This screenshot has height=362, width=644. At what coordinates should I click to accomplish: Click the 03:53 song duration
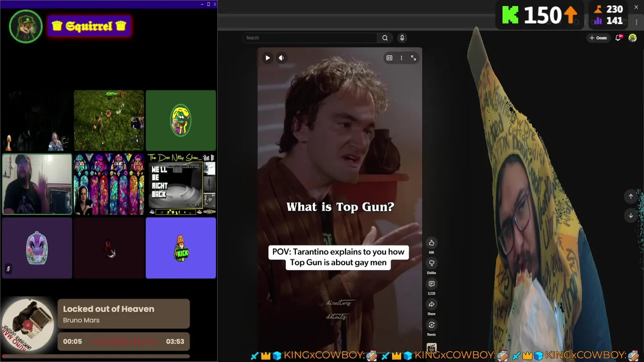pos(175,341)
